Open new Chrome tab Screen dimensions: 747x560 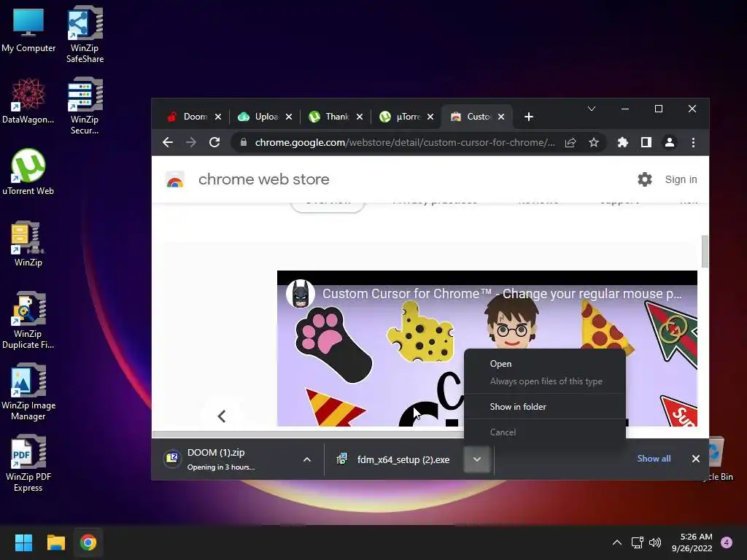click(528, 117)
